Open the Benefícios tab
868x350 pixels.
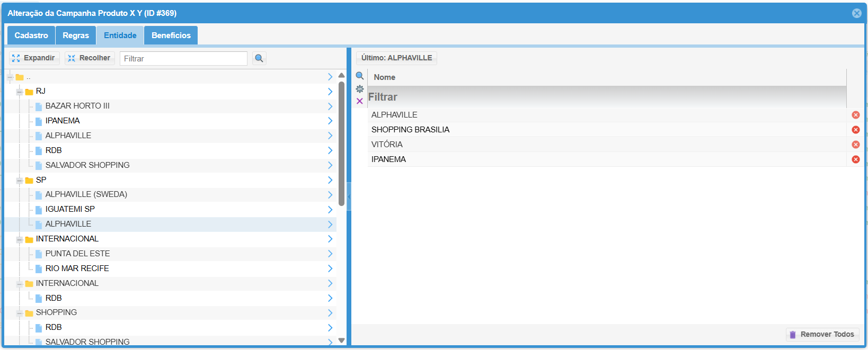[x=171, y=35]
